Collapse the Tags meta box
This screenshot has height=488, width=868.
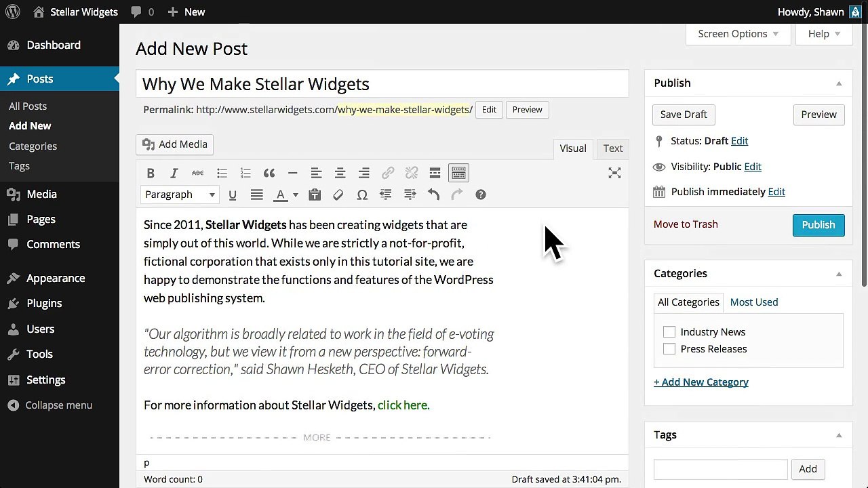point(839,435)
